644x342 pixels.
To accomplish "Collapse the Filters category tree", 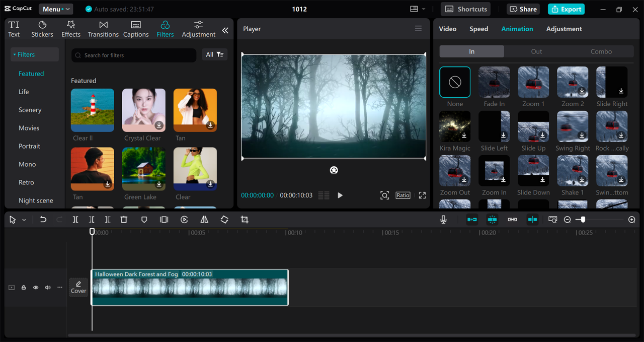I will 35,54.
